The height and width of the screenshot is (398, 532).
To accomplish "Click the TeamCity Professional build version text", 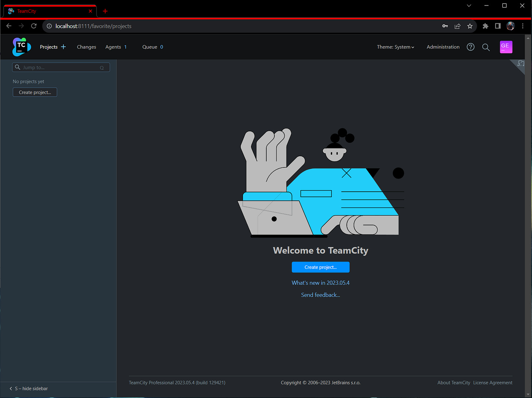I will [177, 383].
